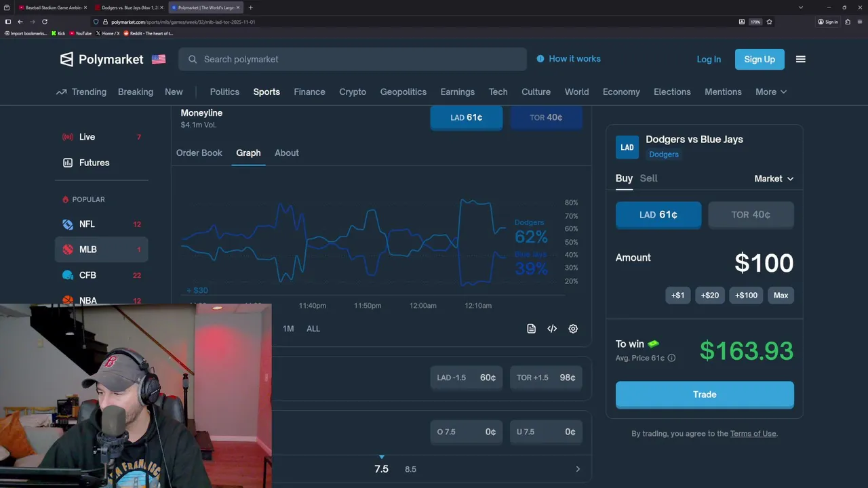Add $100 to the amount
The image size is (868, 488).
point(747,296)
